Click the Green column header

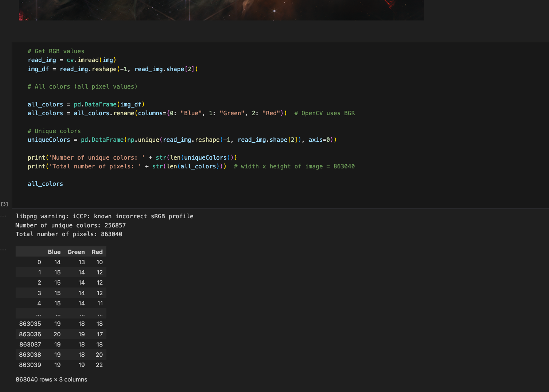[x=76, y=252]
